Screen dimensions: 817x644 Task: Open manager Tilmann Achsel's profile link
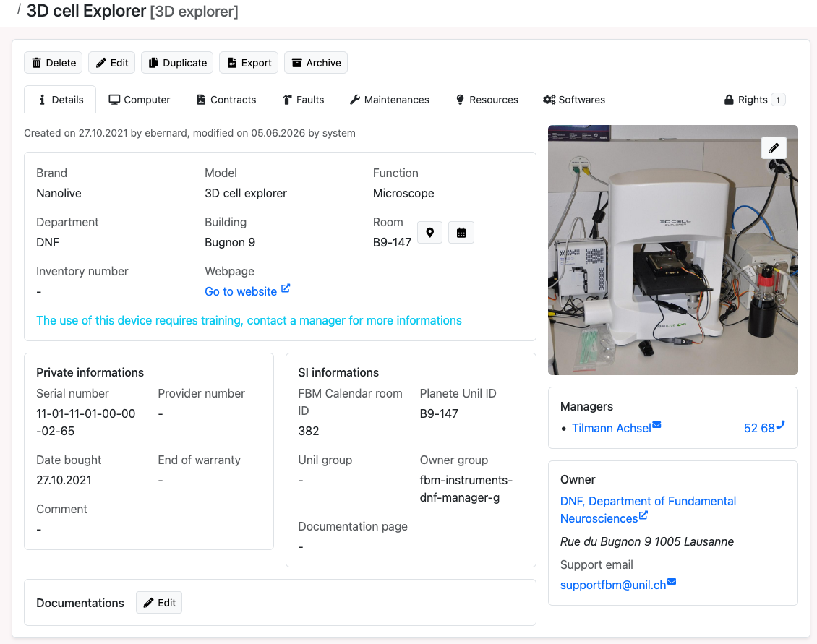click(x=612, y=428)
